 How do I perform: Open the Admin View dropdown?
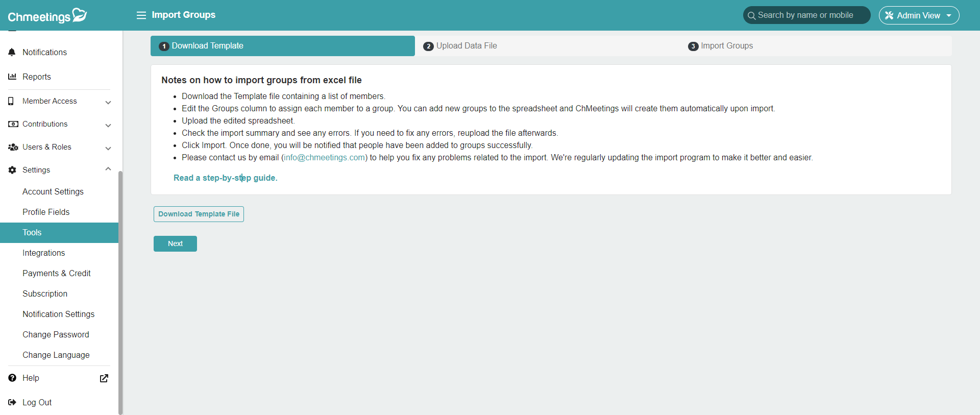919,15
